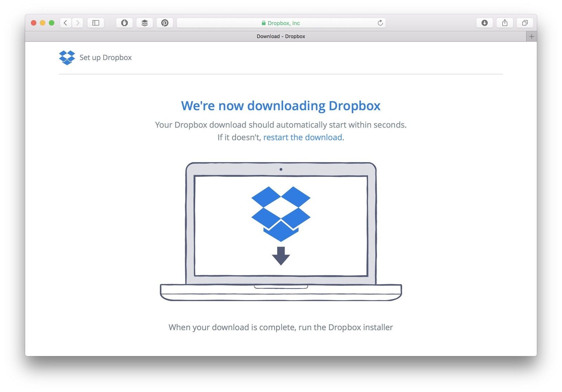Click the green lock security icon
The height and width of the screenshot is (392, 562).
click(263, 23)
